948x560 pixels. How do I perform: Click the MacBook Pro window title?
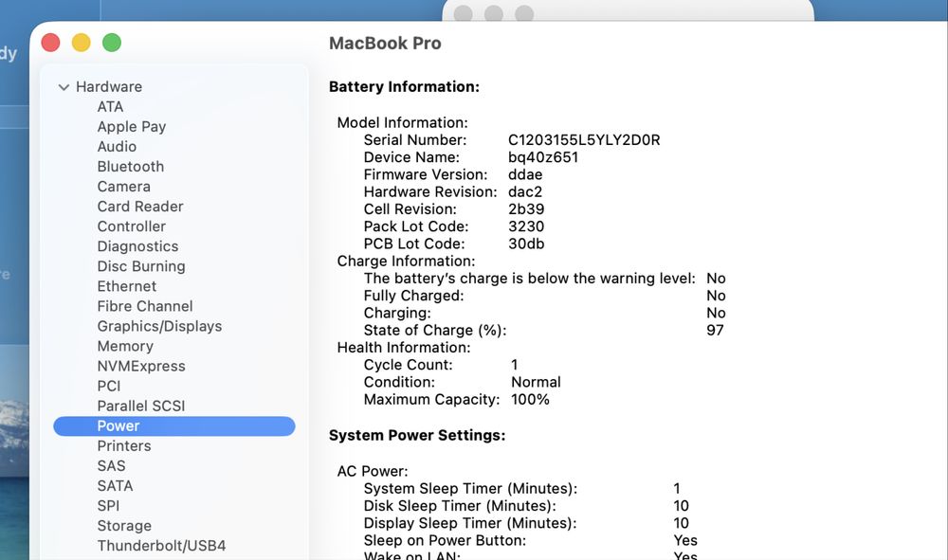pos(385,44)
